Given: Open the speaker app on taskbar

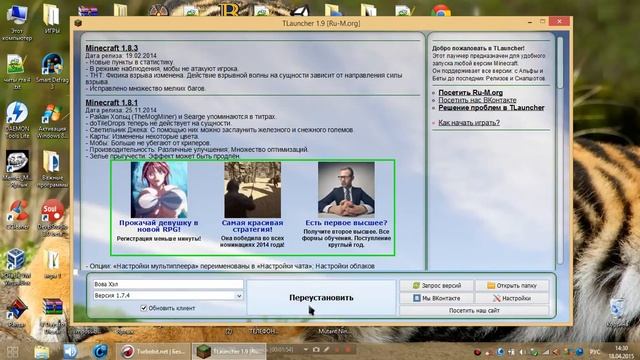Looking at the screenshot, I should point(70,351).
